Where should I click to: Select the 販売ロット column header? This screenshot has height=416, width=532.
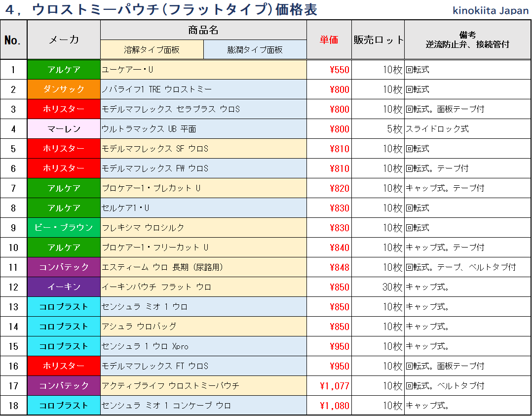tap(378, 40)
